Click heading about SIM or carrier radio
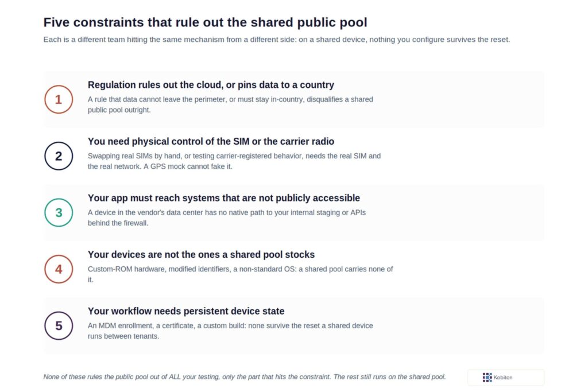588x392 pixels. coord(211,141)
